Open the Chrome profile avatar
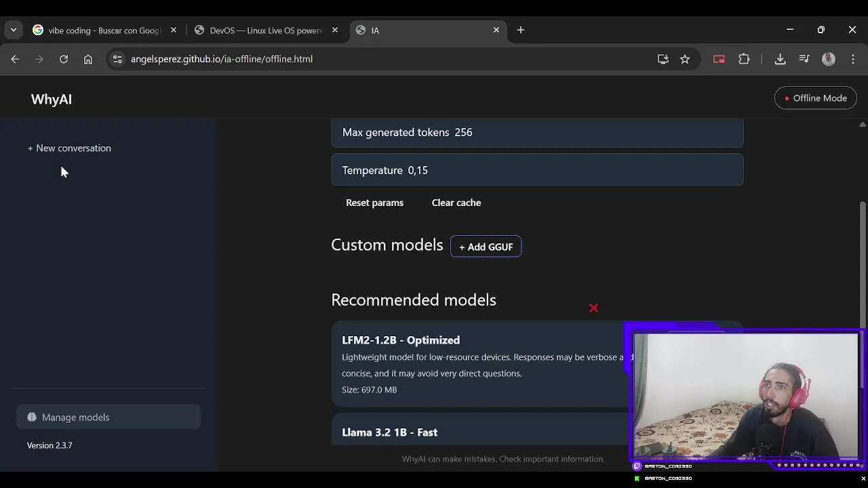This screenshot has width=868, height=488. (829, 59)
